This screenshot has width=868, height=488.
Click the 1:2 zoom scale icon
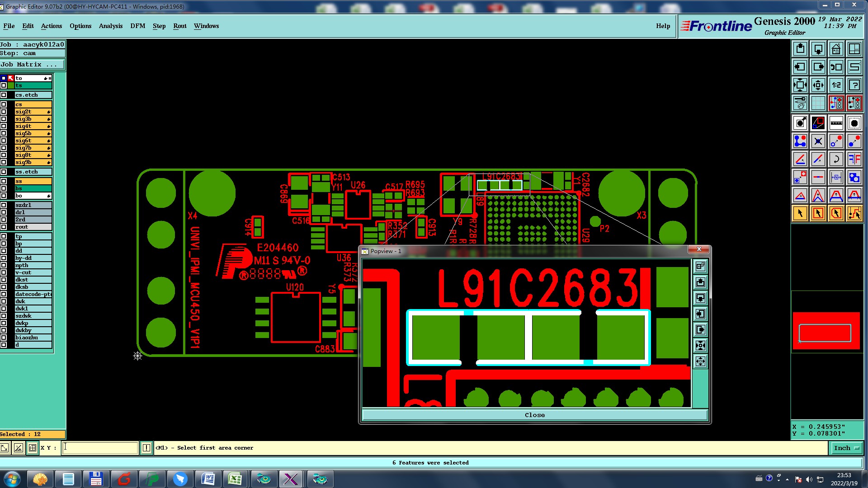pyautogui.click(x=836, y=85)
